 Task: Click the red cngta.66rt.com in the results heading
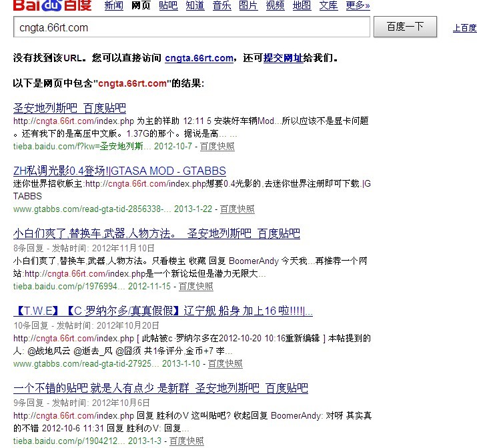pos(132,83)
